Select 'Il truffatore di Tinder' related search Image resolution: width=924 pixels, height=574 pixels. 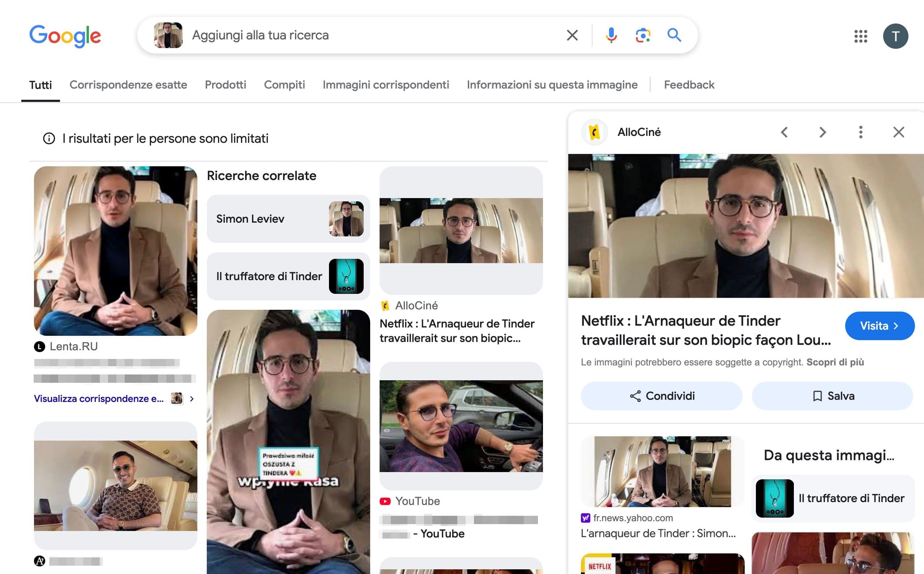[x=288, y=277]
